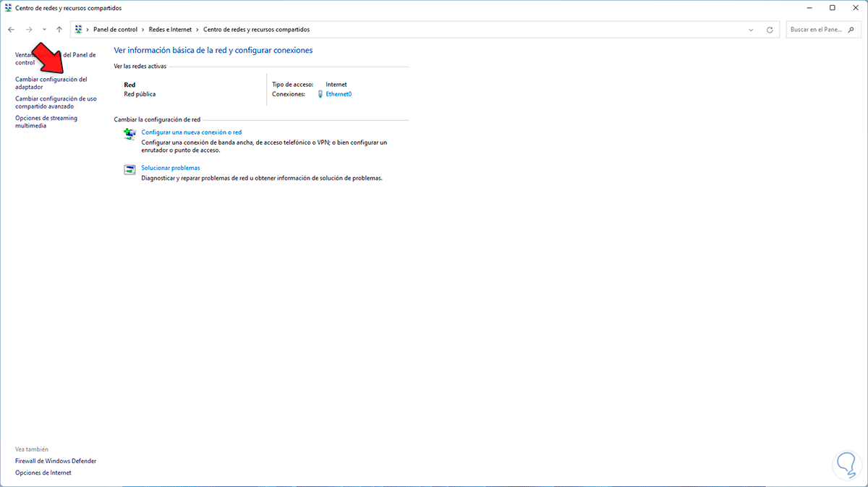Go up one level with Up arrow

click(59, 30)
